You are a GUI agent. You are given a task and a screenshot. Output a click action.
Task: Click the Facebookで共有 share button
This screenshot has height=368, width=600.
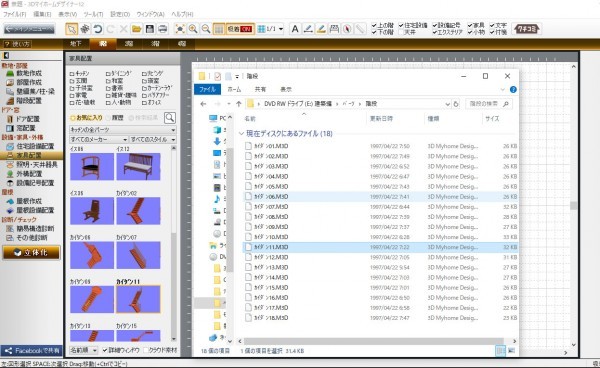coord(31,350)
